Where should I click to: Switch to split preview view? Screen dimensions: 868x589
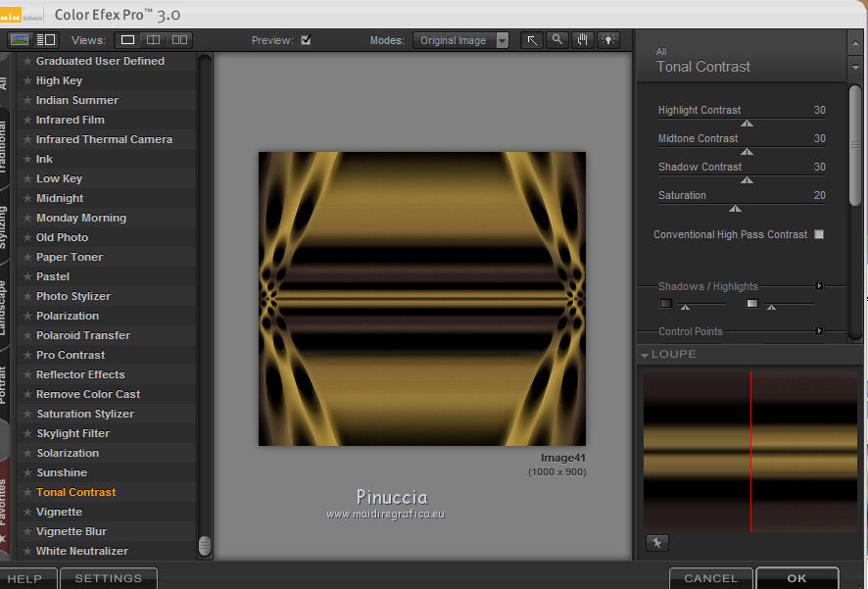point(153,40)
